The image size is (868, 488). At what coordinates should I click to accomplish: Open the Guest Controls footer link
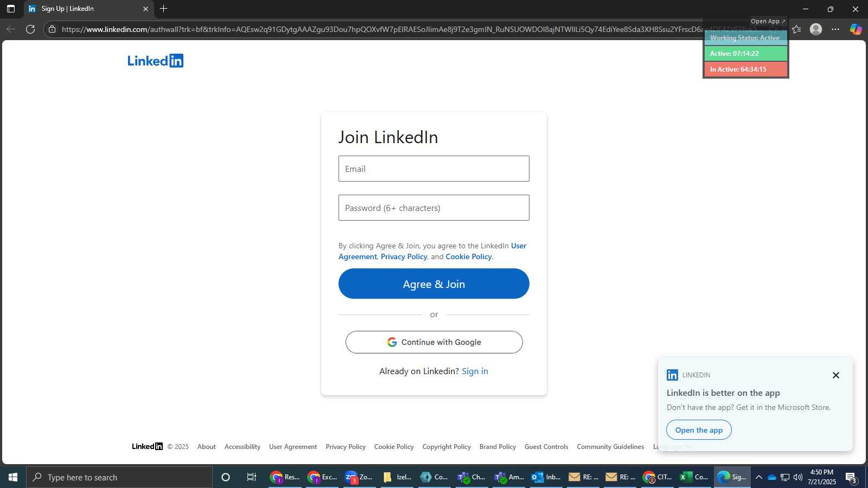546,447
